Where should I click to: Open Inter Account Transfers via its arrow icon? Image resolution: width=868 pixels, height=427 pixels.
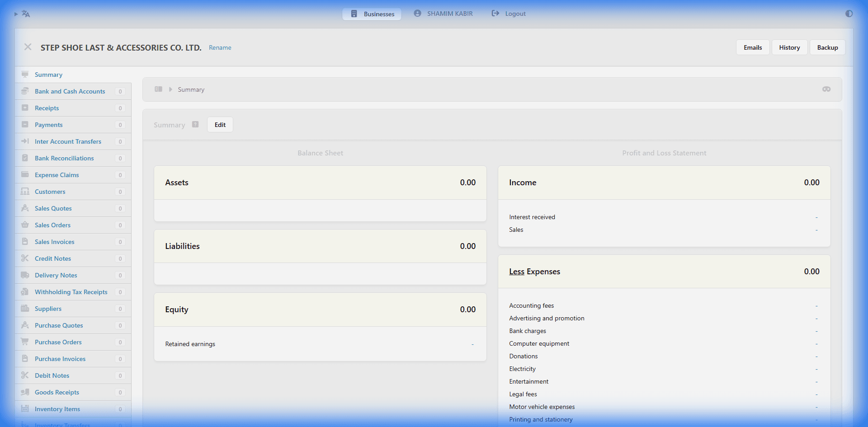point(25,141)
